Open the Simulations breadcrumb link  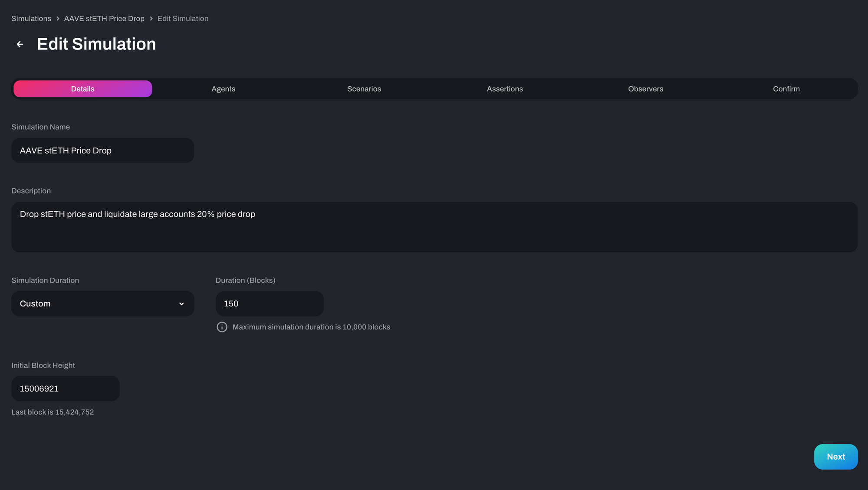[x=31, y=19]
